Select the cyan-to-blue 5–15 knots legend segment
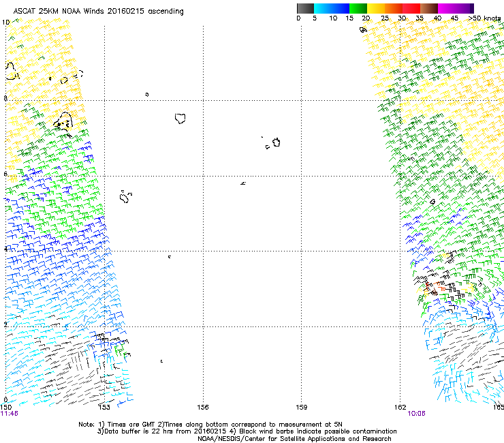The height and width of the screenshot is (443, 504). (332, 8)
